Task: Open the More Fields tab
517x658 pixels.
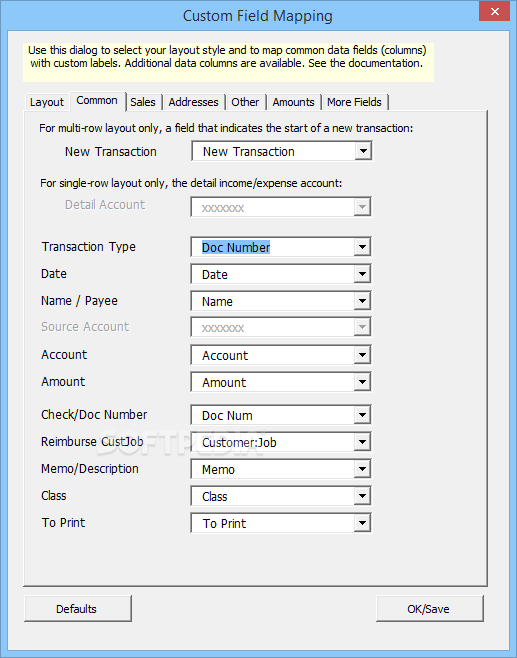Action: pos(354,102)
